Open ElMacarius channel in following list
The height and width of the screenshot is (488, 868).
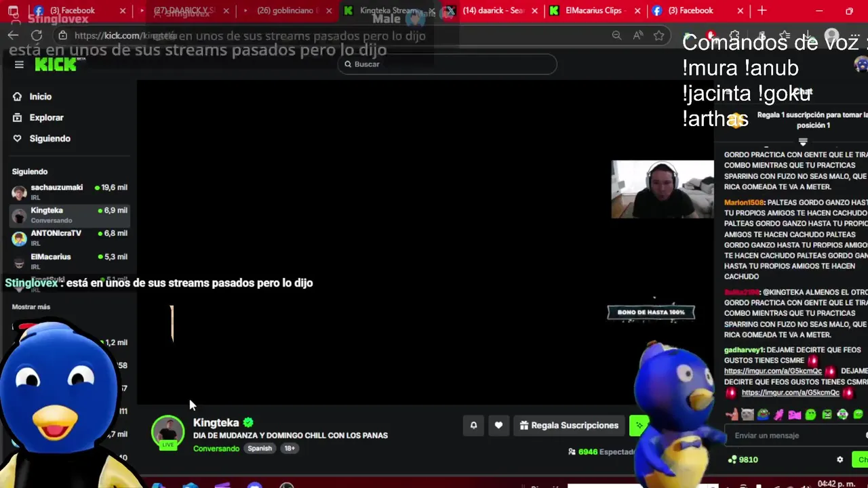70,261
